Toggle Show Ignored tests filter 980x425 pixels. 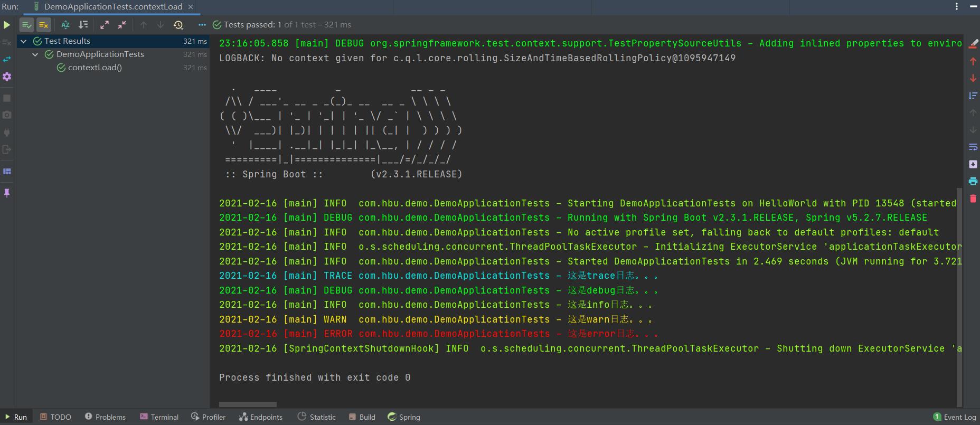(x=44, y=25)
